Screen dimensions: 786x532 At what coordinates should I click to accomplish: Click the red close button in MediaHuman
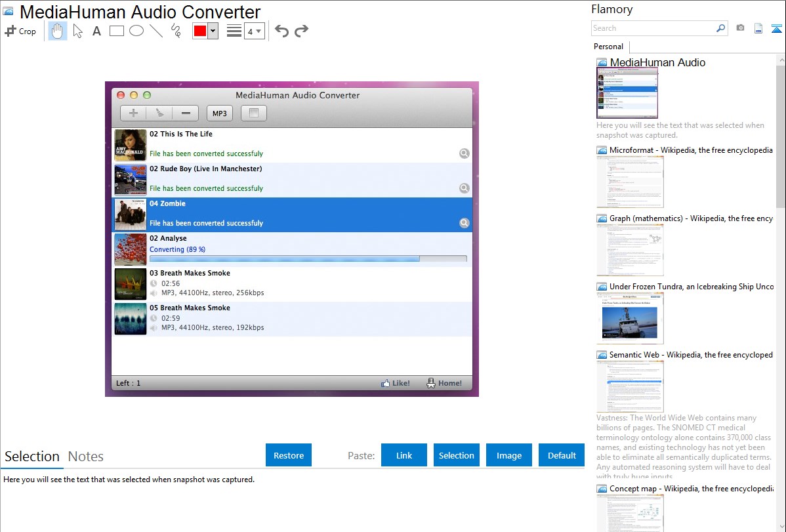pyautogui.click(x=121, y=95)
